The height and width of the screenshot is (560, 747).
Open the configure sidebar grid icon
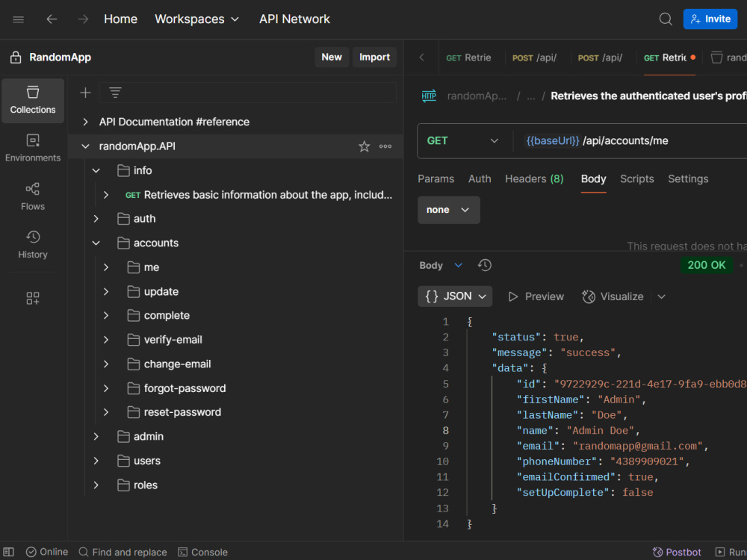coord(33,298)
